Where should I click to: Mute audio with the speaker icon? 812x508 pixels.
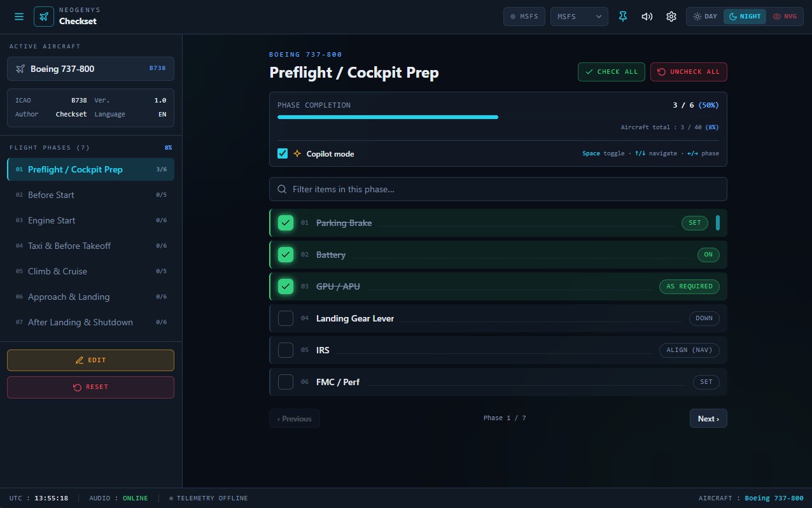tap(647, 17)
